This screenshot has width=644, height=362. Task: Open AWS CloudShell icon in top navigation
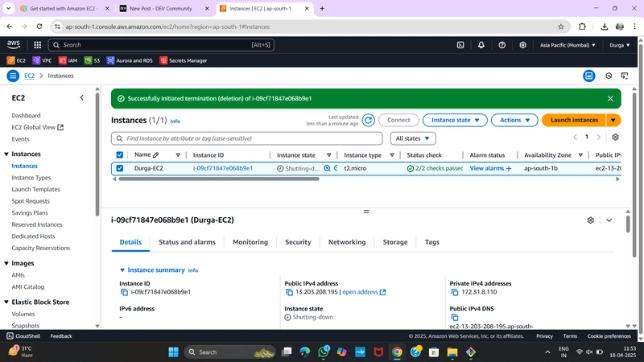460,45
